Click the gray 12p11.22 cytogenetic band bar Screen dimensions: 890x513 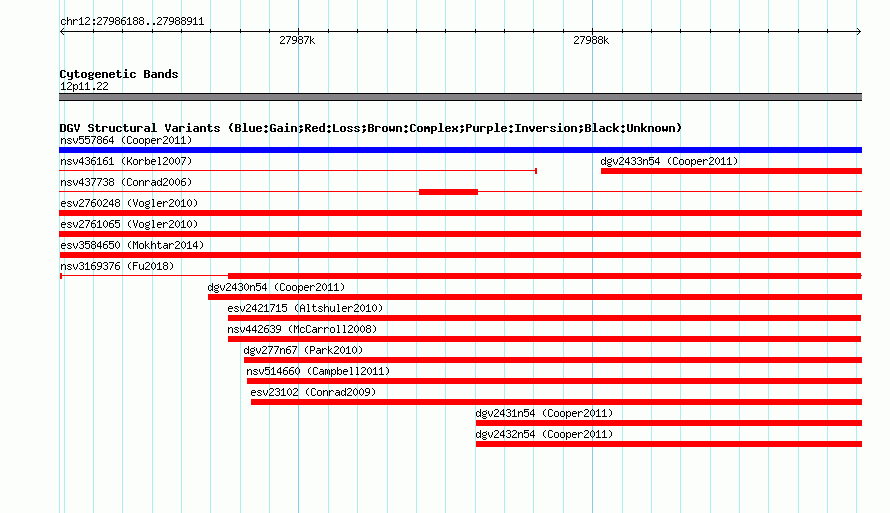pos(460,97)
